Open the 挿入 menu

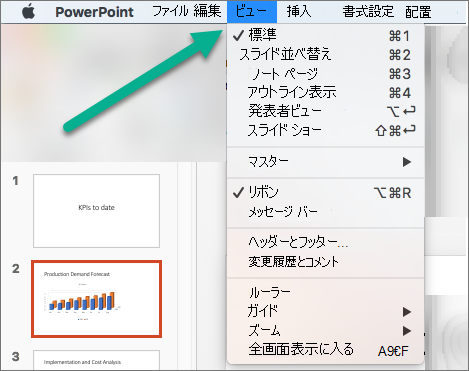[299, 12]
